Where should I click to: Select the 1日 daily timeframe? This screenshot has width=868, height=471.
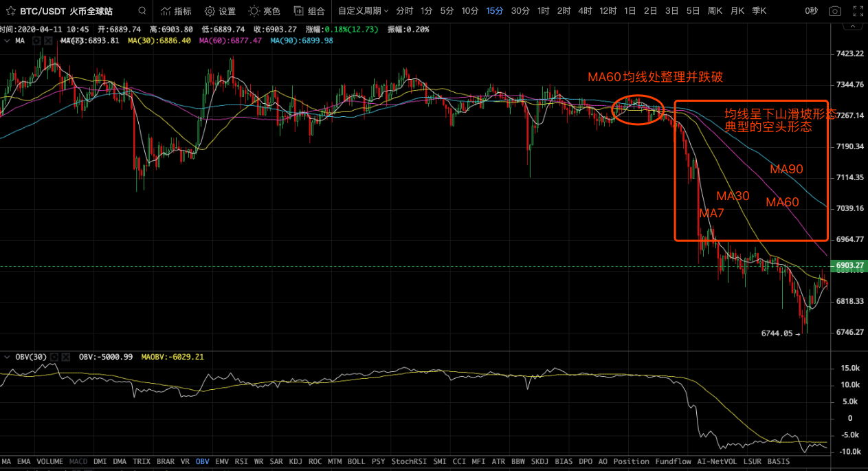pyautogui.click(x=630, y=11)
